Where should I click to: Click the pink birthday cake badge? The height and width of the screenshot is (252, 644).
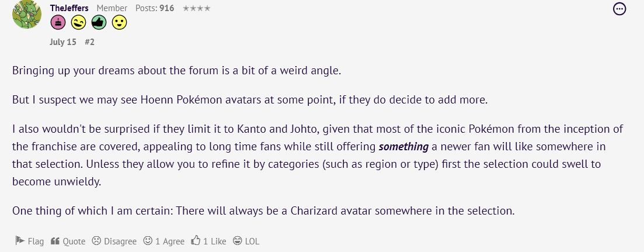point(57,23)
